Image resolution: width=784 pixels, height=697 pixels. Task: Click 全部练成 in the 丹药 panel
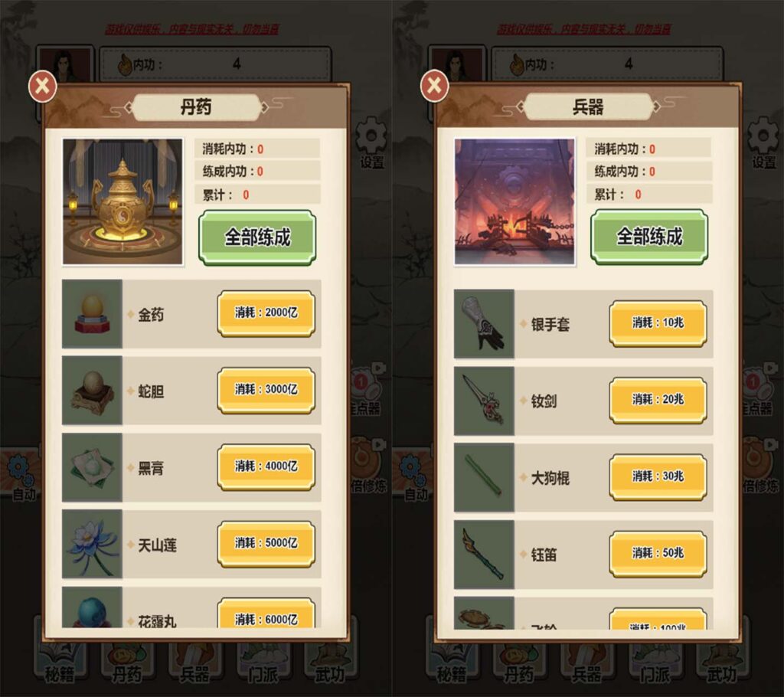tap(257, 237)
